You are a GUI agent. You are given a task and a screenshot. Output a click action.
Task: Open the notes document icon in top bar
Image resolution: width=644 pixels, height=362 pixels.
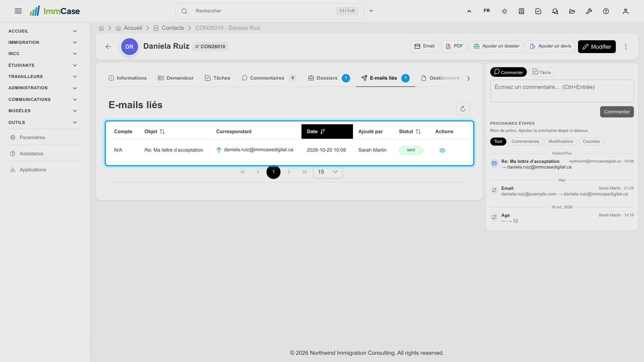coord(521,11)
